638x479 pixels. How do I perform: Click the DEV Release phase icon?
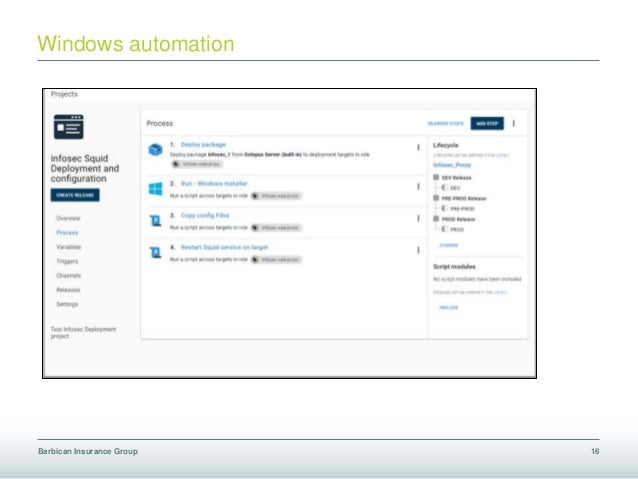436,177
